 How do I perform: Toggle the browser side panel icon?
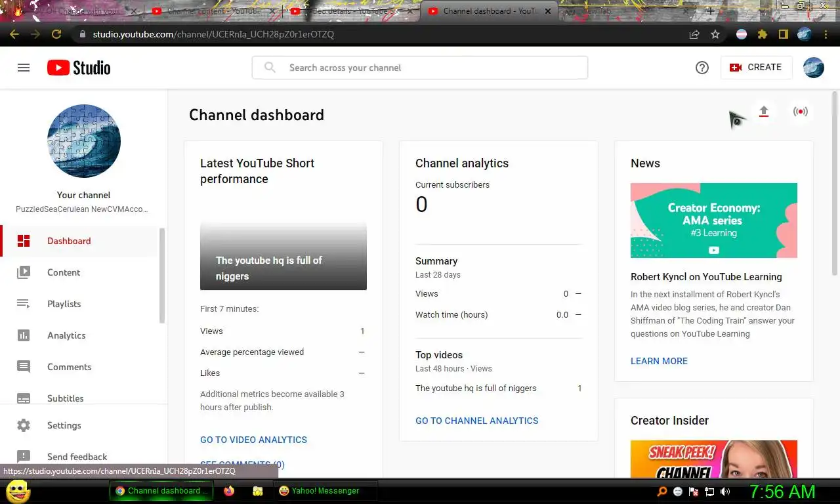(x=783, y=34)
